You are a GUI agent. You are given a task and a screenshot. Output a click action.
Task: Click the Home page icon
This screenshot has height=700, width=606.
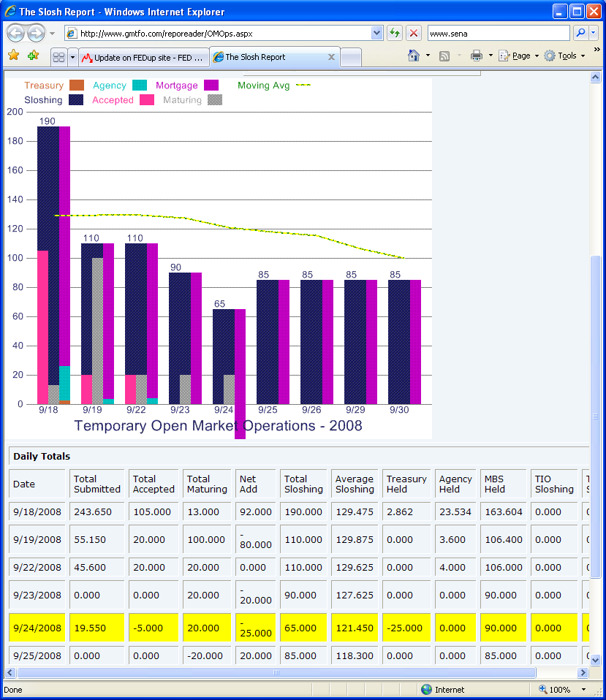pos(414,56)
